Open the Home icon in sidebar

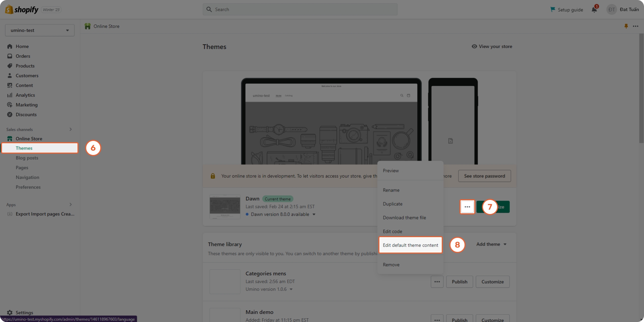pyautogui.click(x=10, y=46)
